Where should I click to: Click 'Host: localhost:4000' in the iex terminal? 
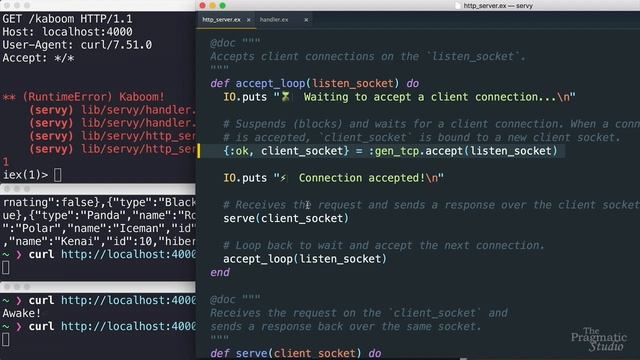(67, 32)
